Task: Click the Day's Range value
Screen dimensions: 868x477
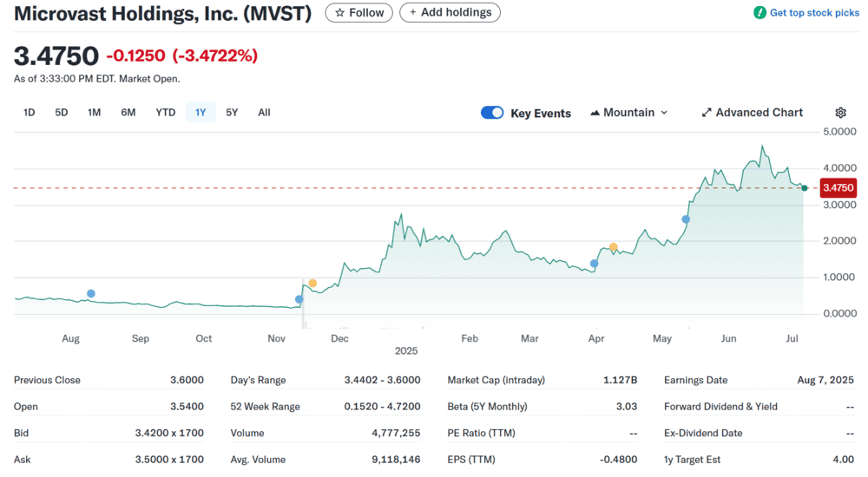Action: click(382, 380)
